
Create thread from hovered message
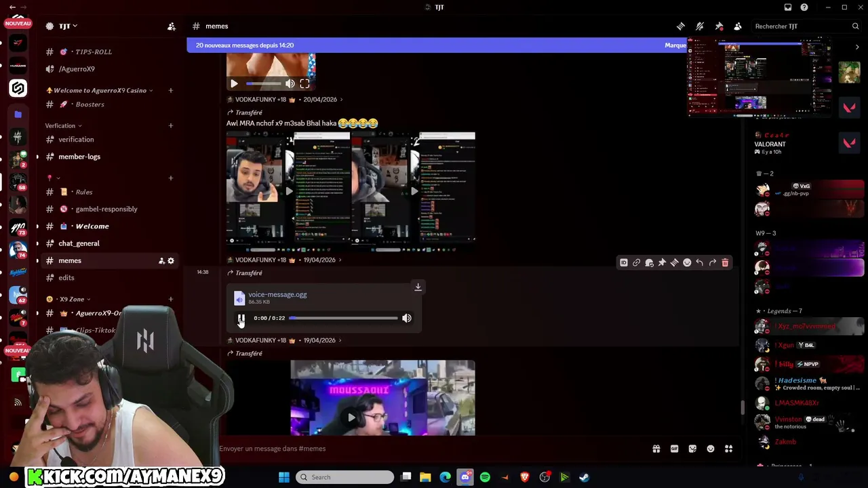(x=674, y=263)
